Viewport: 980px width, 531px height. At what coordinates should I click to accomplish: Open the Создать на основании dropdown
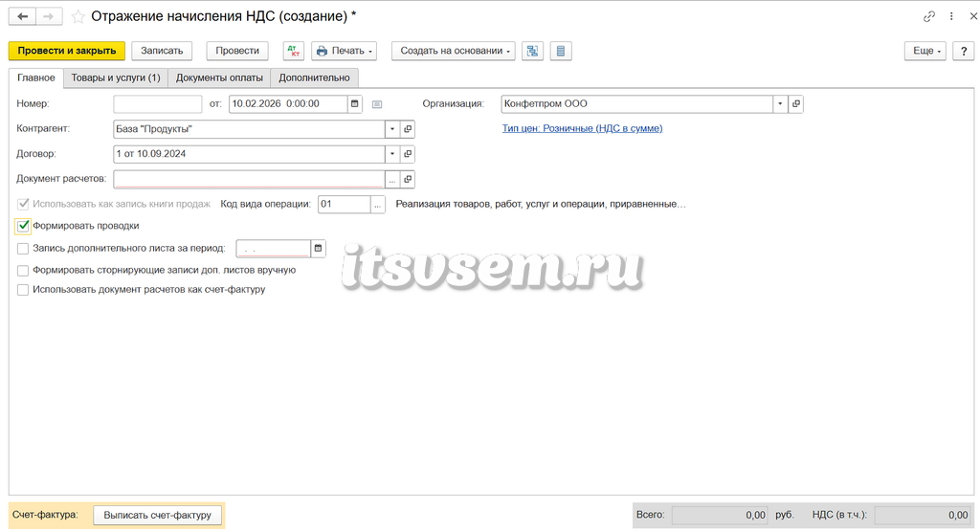click(x=453, y=51)
